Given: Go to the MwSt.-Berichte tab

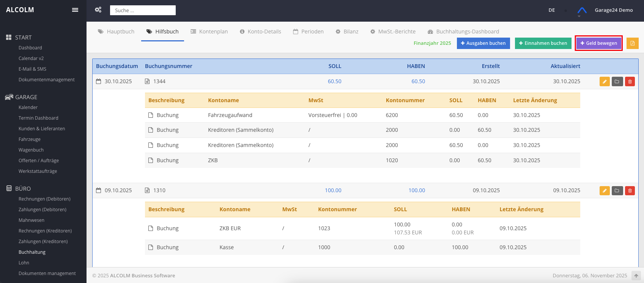Looking at the screenshot, I should pyautogui.click(x=393, y=32).
